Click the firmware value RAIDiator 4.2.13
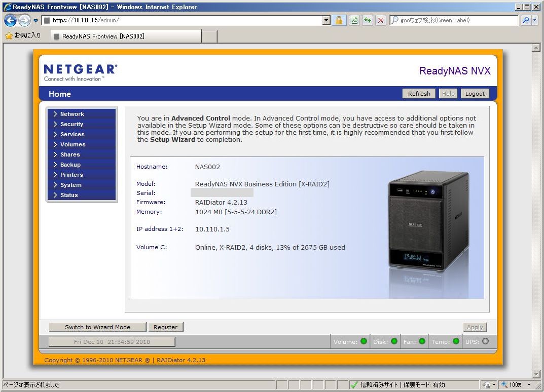 [222, 202]
